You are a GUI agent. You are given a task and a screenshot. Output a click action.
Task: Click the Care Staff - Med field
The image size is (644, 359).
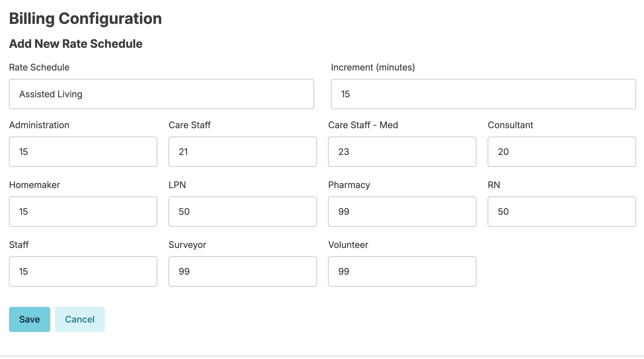tap(402, 152)
